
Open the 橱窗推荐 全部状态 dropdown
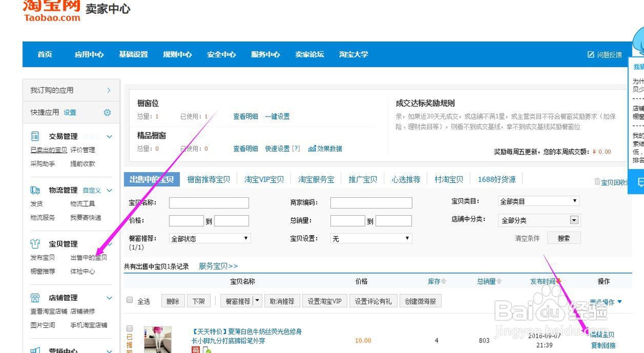pyautogui.click(x=210, y=238)
